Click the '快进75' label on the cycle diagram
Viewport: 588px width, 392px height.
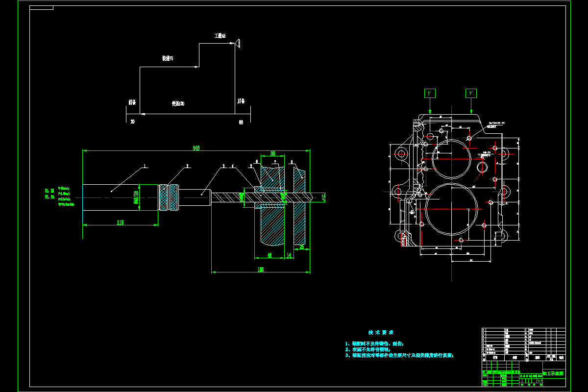[x=168, y=58]
